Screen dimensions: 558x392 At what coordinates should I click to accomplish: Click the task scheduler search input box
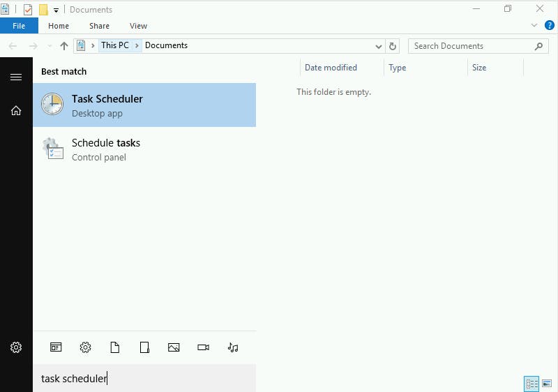pyautogui.click(x=144, y=378)
